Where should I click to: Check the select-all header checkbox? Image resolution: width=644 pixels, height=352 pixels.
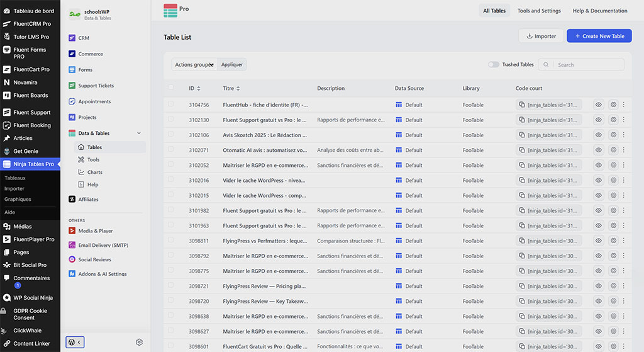click(x=171, y=87)
